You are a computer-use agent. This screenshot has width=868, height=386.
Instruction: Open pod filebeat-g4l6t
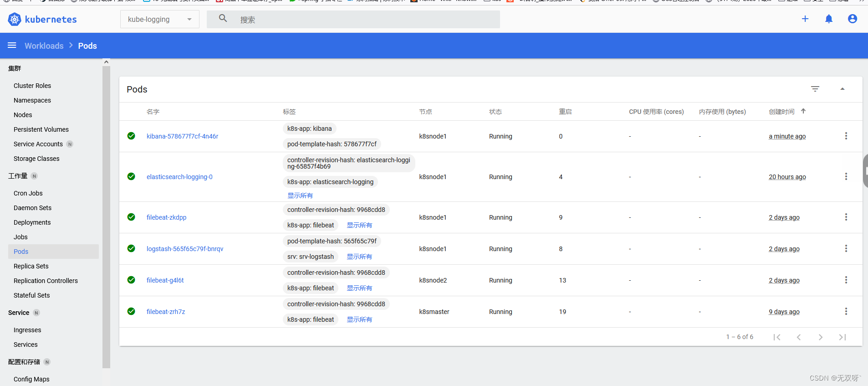pos(165,280)
